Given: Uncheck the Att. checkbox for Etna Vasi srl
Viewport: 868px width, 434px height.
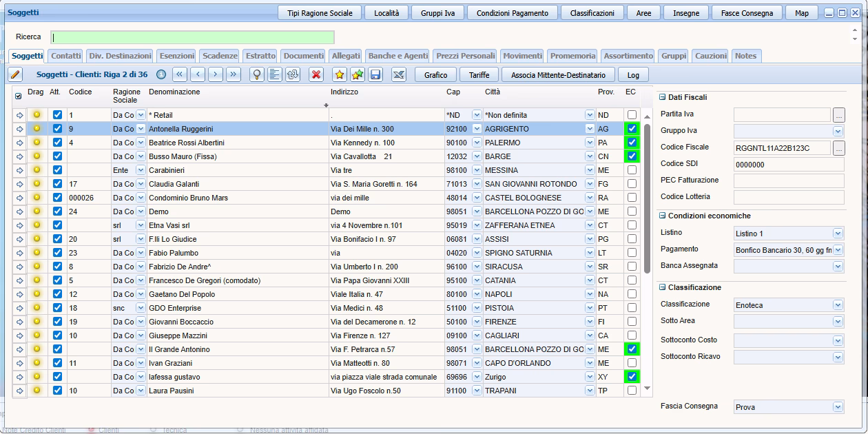Looking at the screenshot, I should pos(58,225).
